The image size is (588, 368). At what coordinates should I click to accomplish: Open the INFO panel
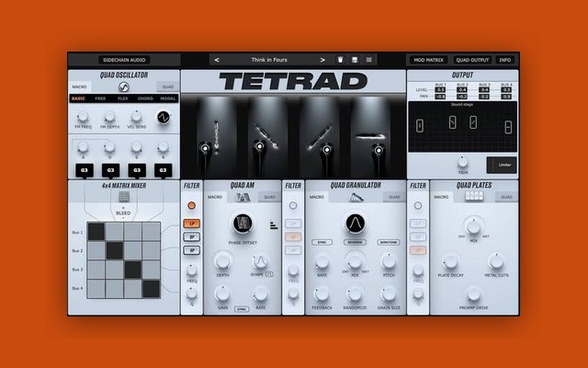click(x=504, y=60)
